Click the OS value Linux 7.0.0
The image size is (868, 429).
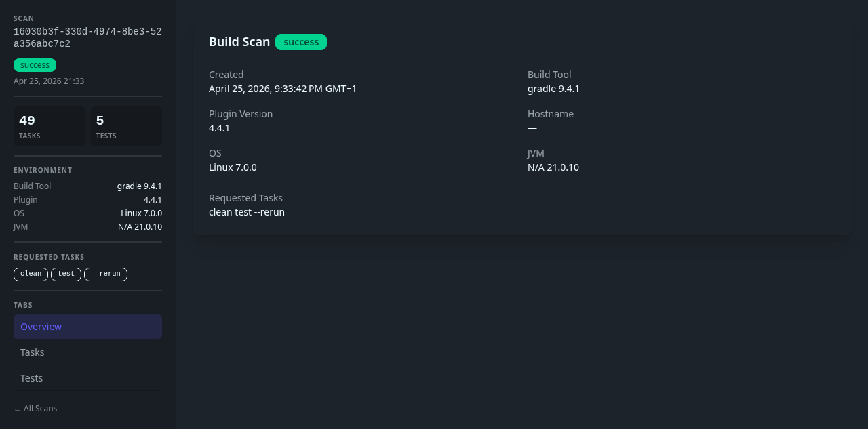(x=233, y=167)
